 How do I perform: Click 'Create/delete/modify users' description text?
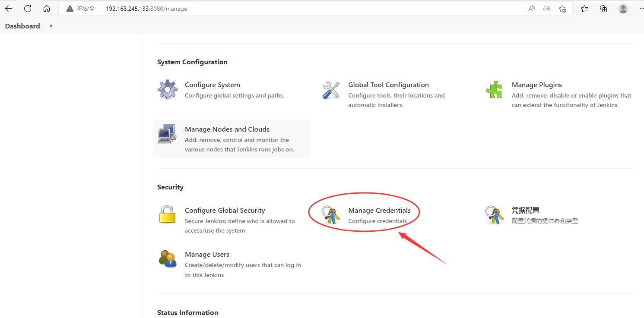(x=243, y=270)
